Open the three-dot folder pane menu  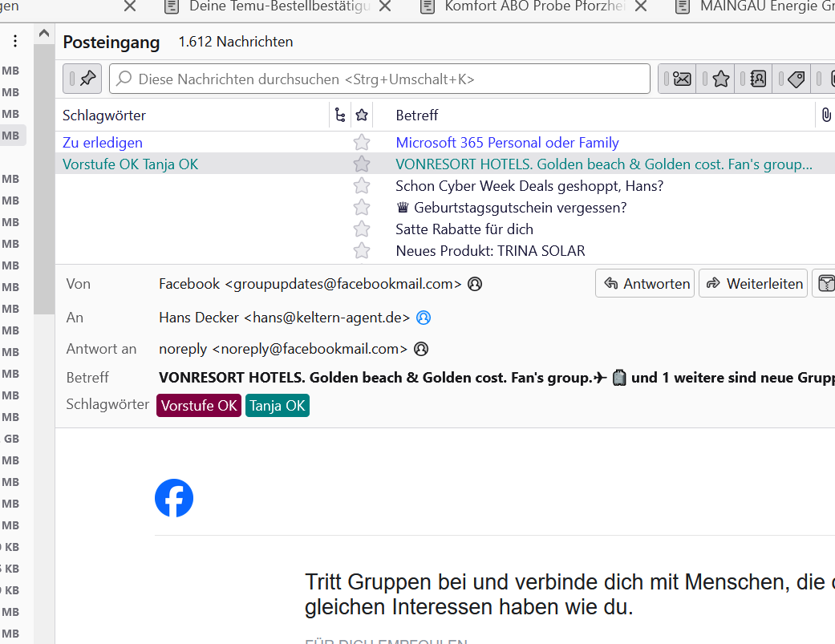pos(14,42)
